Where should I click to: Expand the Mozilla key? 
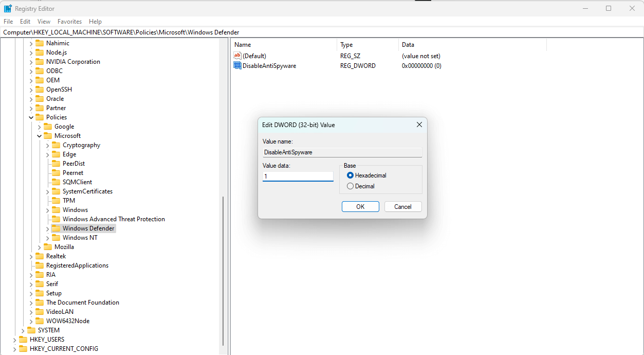(x=39, y=246)
